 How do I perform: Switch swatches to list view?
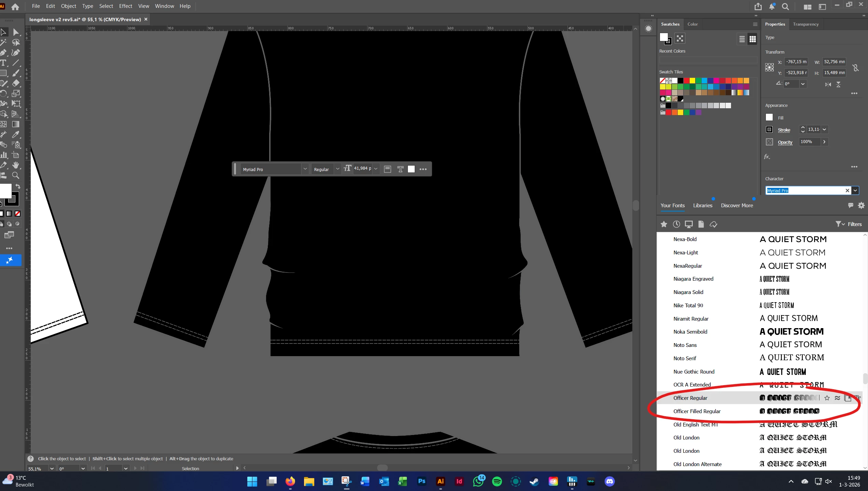click(x=742, y=39)
